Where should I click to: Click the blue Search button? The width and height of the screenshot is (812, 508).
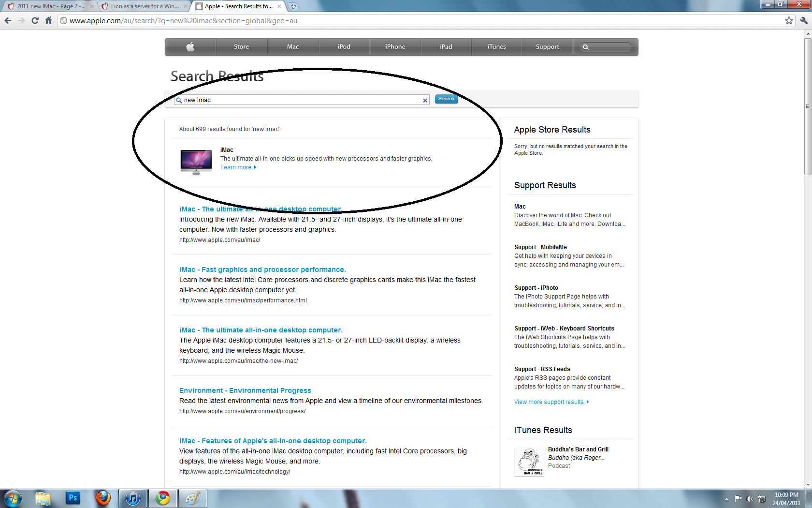446,99
